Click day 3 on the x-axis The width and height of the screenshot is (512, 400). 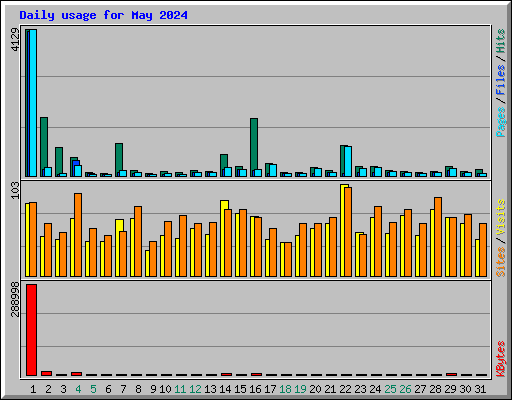pos(63,389)
